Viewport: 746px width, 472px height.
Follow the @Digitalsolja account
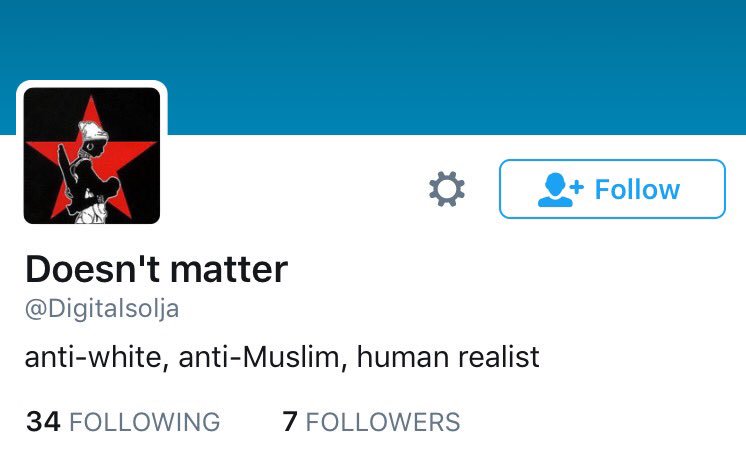pos(612,189)
